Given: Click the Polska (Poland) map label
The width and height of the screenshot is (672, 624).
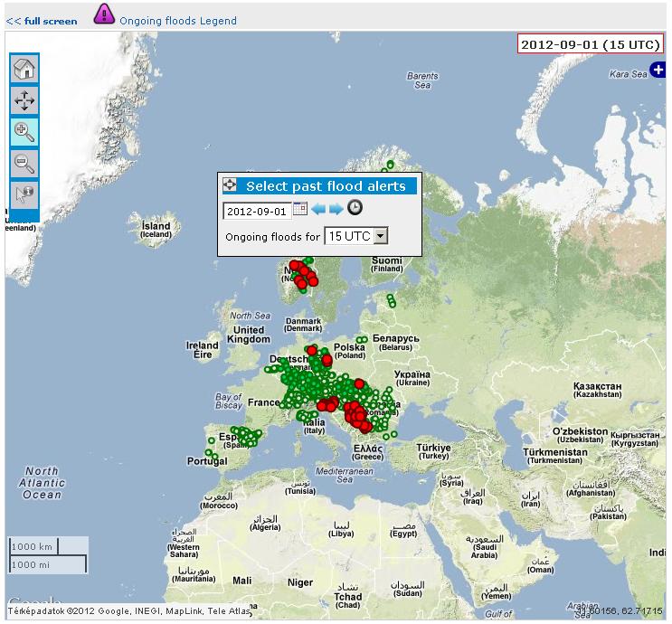Looking at the screenshot, I should coord(350,351).
